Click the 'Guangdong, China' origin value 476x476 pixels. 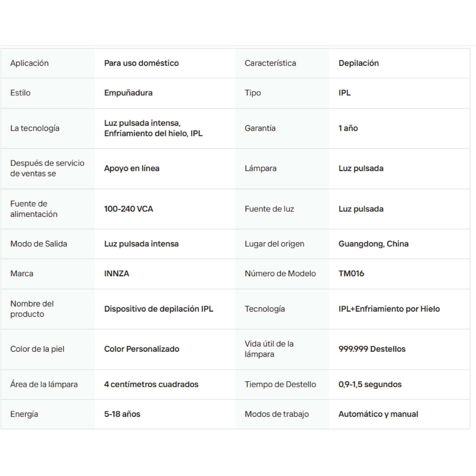[x=373, y=244]
